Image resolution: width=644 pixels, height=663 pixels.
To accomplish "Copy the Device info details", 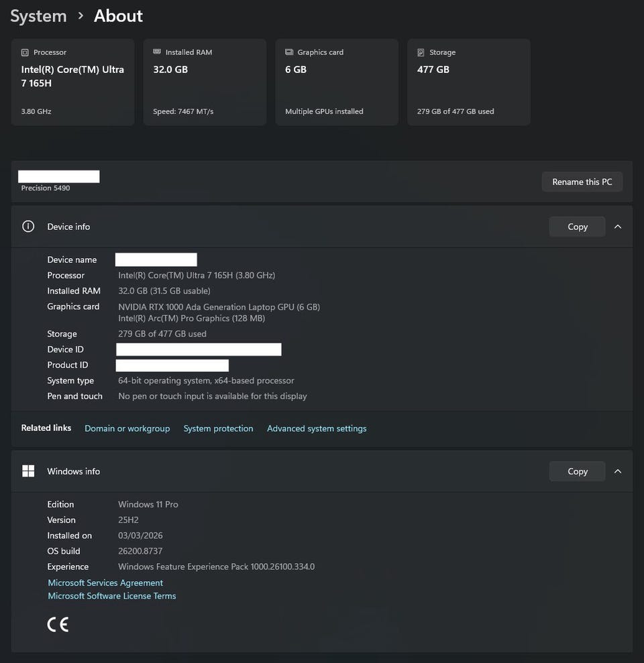I will click(x=577, y=227).
